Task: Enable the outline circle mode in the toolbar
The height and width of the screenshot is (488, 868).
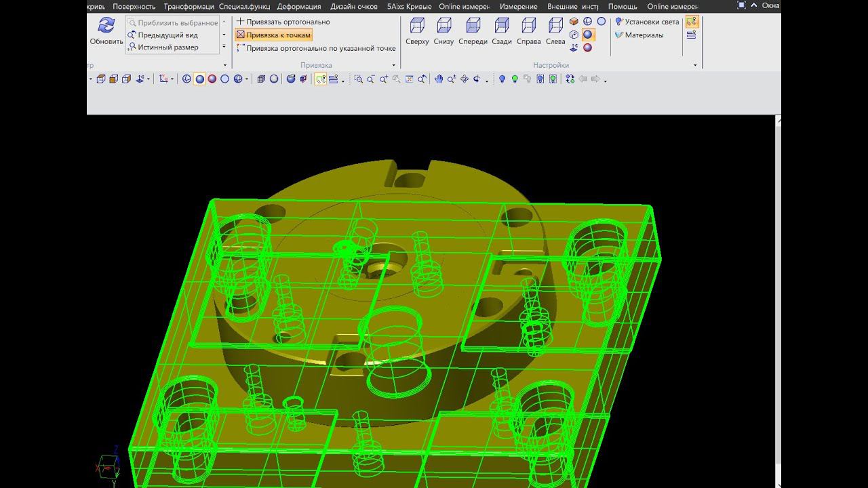Action: pos(225,79)
